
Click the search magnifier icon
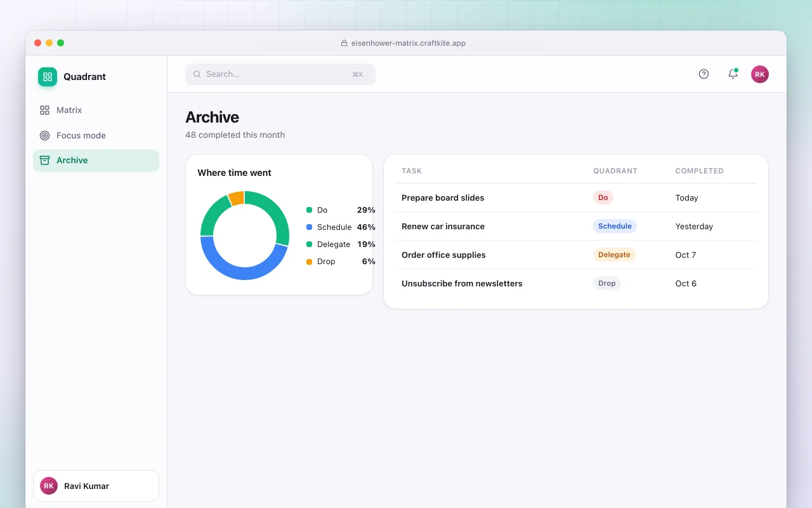(197, 74)
